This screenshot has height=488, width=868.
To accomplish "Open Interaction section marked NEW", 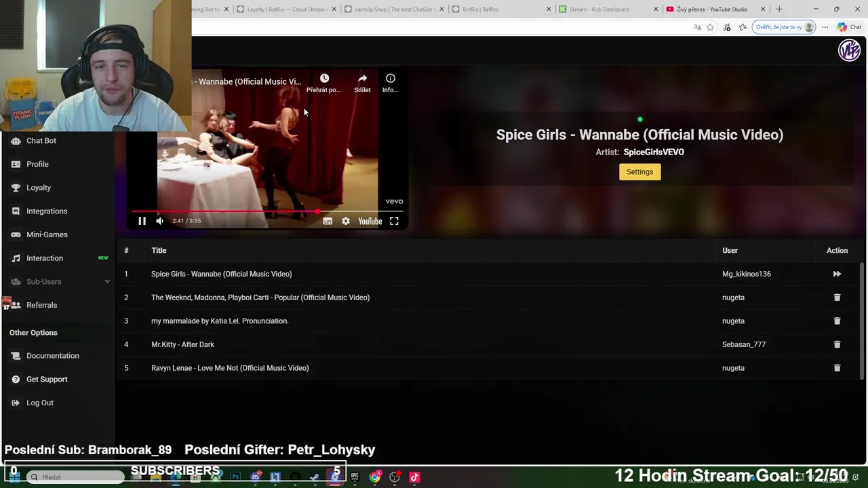I will (45, 258).
